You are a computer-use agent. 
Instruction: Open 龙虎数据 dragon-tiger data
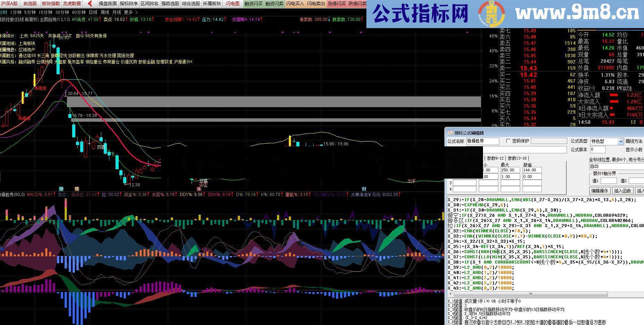(x=71, y=3)
